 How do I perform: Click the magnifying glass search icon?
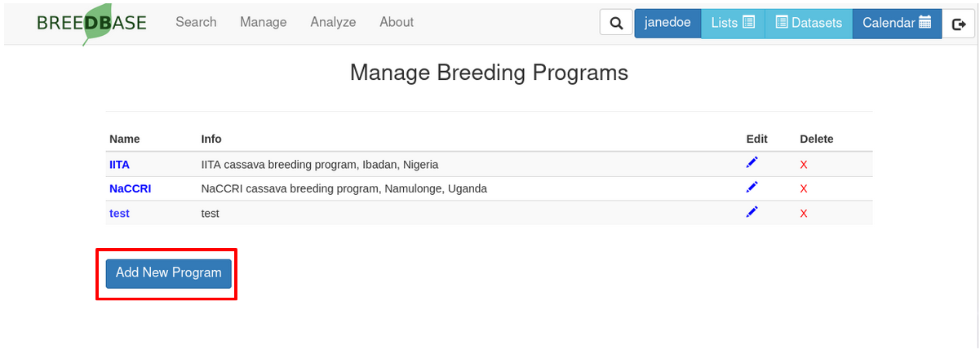pos(616,23)
